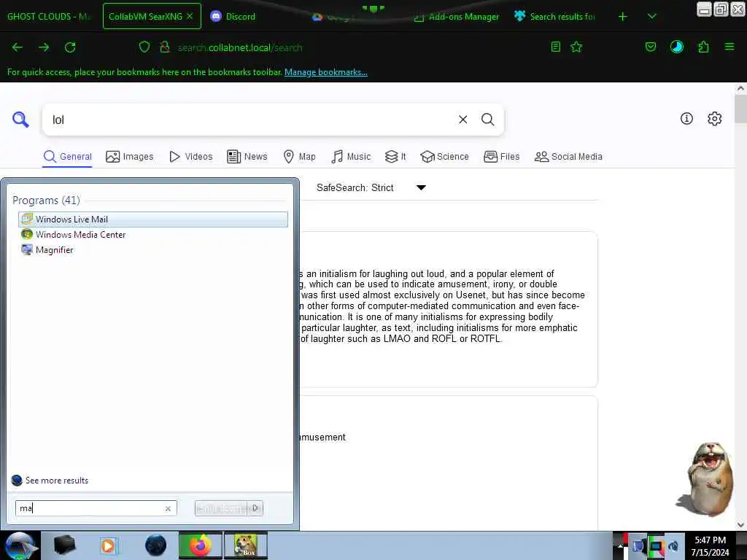
Task: Go forward using the browser forward arrow
Action: pos(44,47)
